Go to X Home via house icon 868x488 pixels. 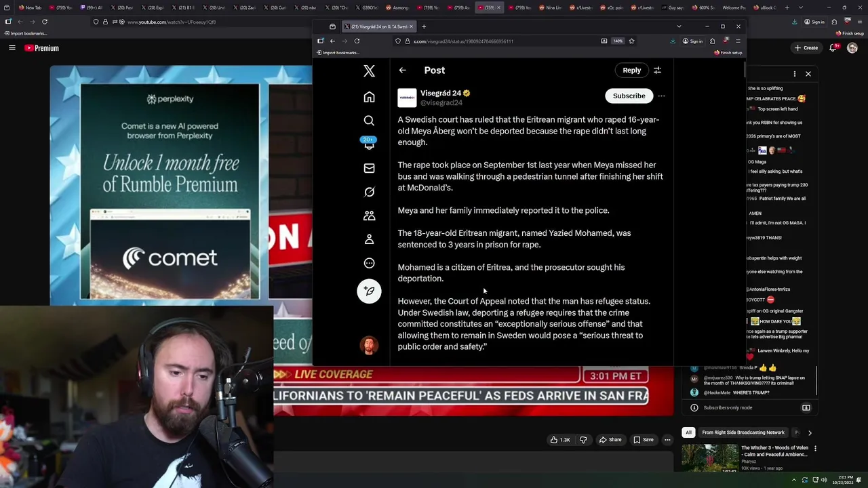[369, 97]
